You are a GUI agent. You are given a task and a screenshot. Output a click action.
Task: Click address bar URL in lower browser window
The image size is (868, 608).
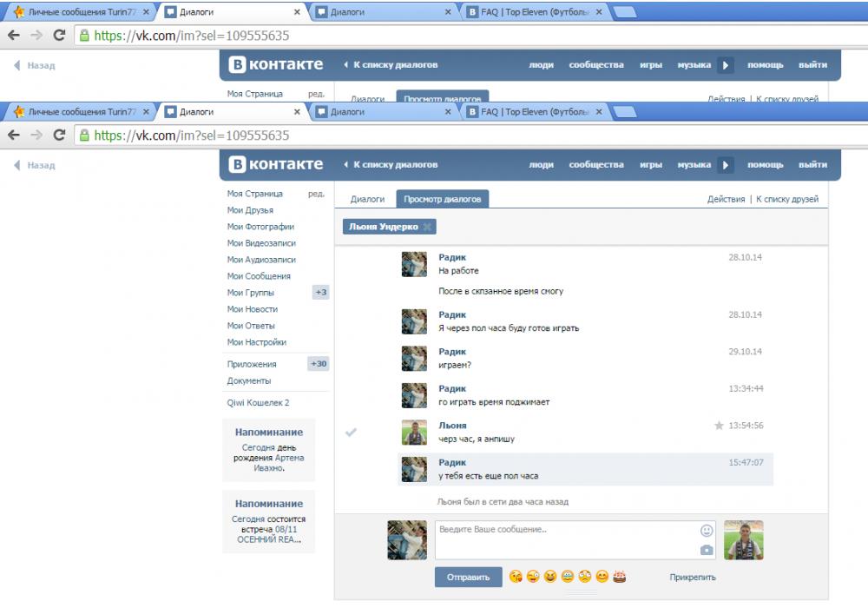192,135
